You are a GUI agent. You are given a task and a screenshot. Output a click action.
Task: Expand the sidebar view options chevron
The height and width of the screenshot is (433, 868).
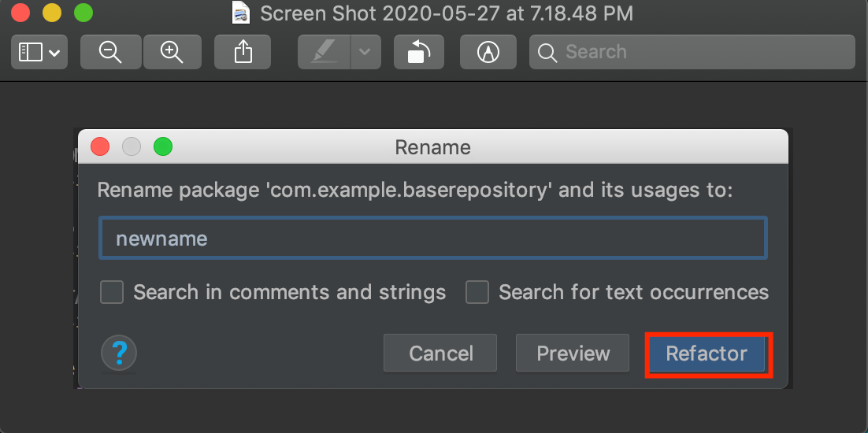pos(55,53)
